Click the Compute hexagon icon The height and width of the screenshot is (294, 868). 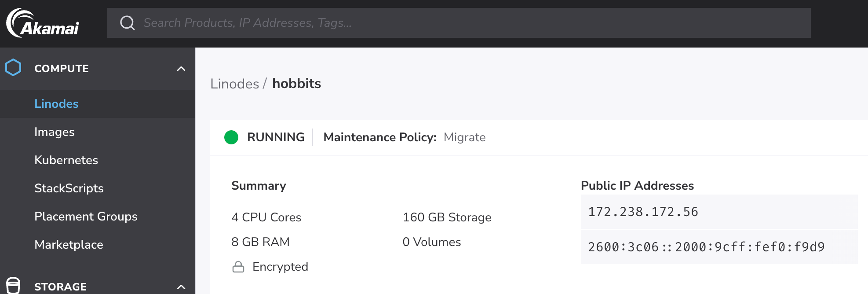tap(13, 68)
